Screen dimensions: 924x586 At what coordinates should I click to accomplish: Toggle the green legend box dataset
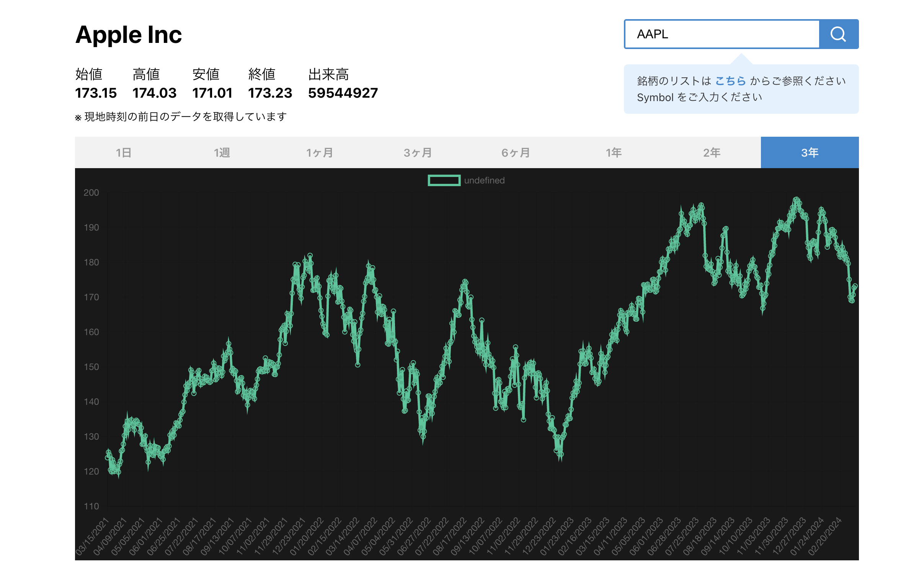[x=444, y=180]
